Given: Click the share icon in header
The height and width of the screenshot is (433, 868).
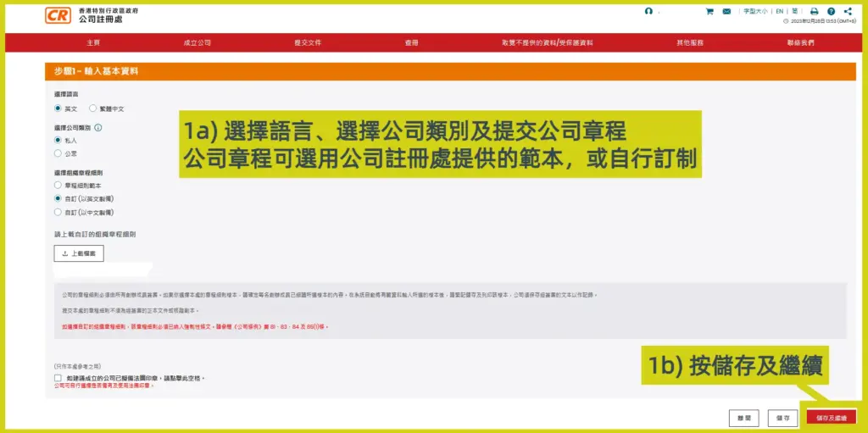Looking at the screenshot, I should click(x=848, y=12).
